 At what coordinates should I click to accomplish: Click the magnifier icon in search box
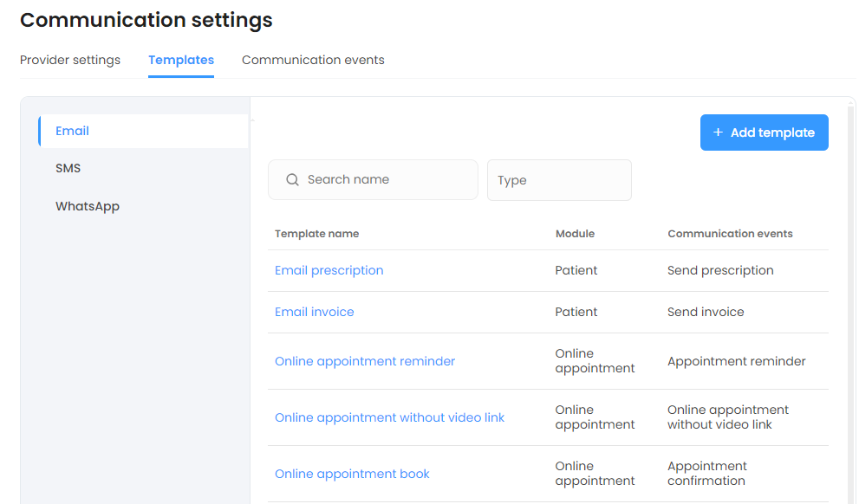coord(292,180)
